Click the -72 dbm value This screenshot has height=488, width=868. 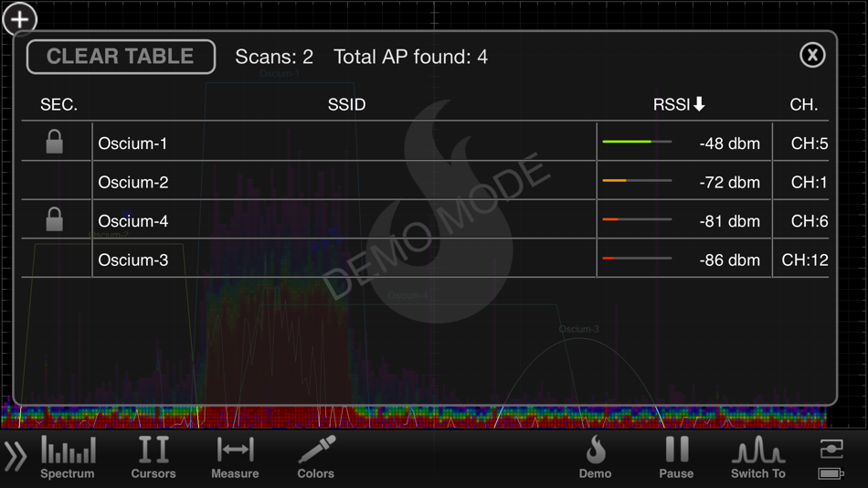click(x=730, y=182)
